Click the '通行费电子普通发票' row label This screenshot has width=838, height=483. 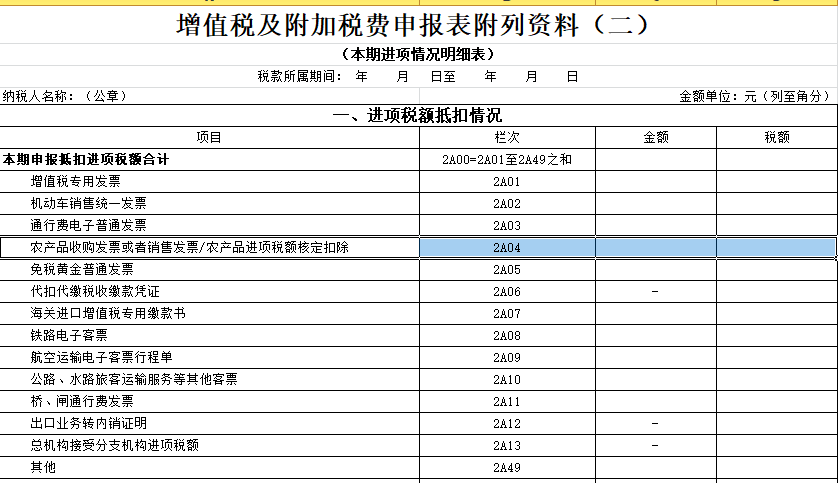[88, 225]
